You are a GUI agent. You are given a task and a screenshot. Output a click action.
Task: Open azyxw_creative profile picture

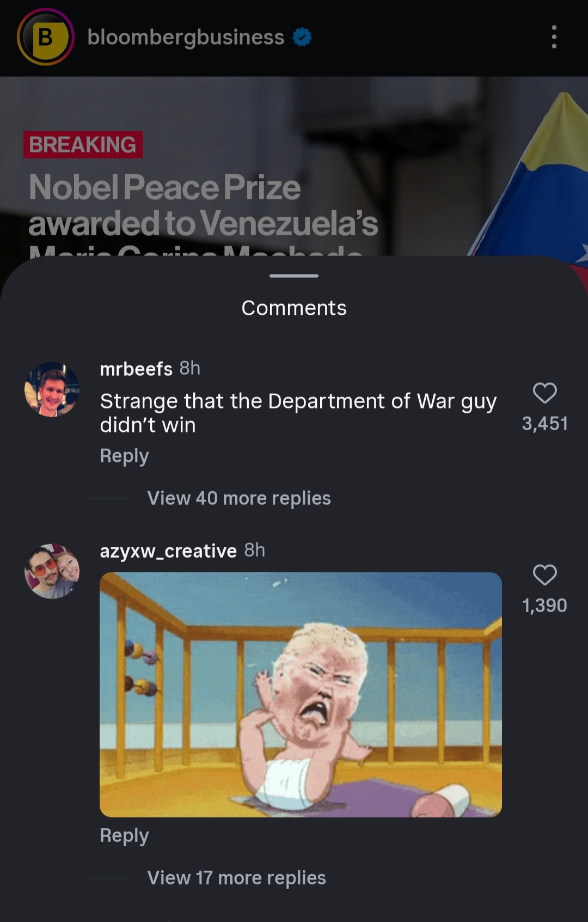pos(52,571)
